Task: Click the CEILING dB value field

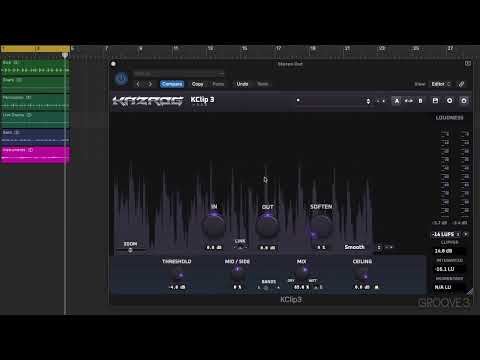Action: tap(362, 287)
